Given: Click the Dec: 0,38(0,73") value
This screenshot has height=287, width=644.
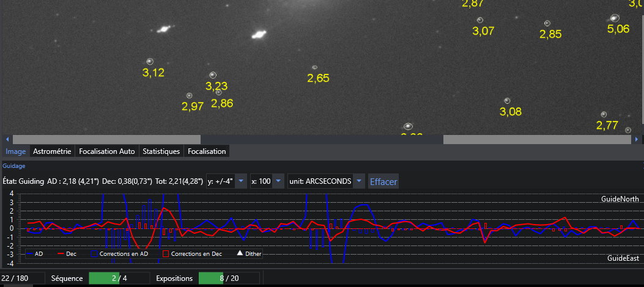Looking at the screenshot, I should 127,181.
